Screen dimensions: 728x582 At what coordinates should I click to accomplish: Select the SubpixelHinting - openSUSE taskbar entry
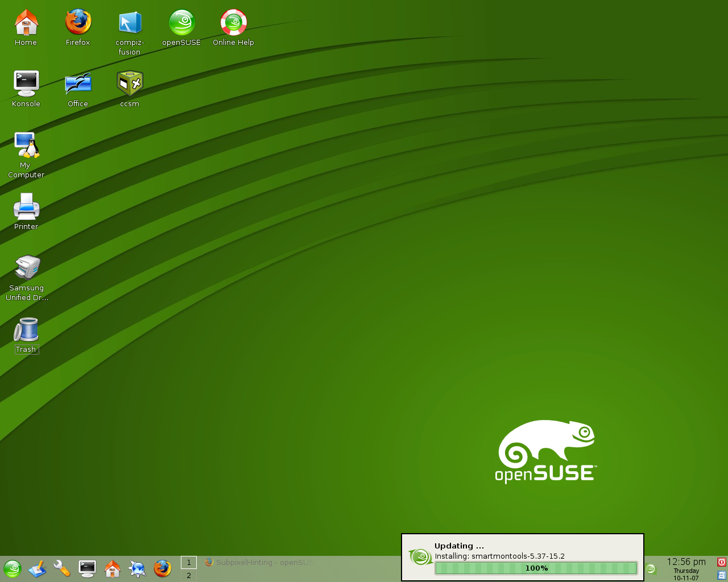[x=259, y=563]
